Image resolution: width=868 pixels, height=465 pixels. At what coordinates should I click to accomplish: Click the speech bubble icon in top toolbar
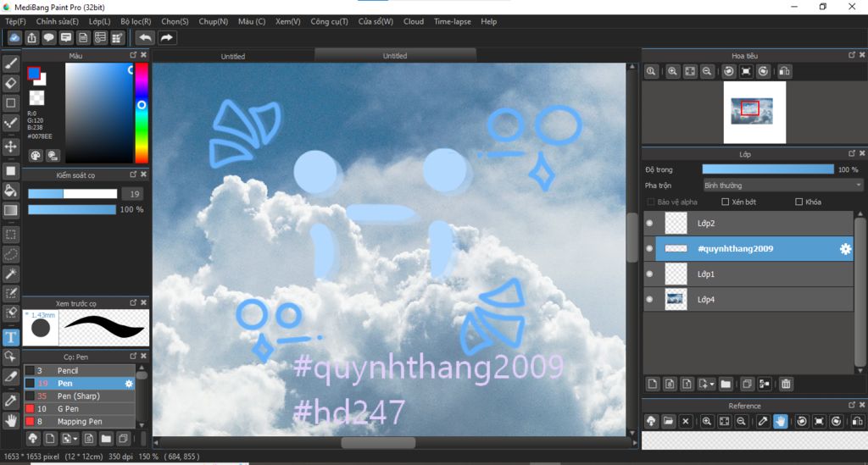point(48,37)
